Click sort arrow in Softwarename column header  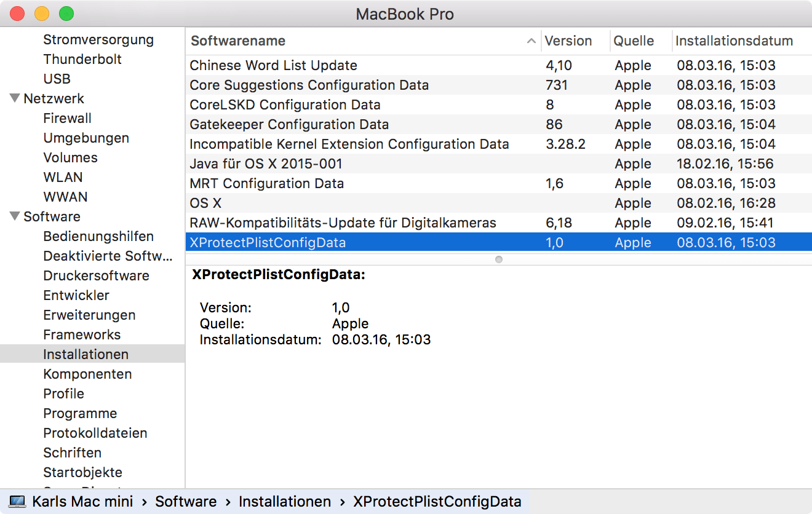point(531,41)
